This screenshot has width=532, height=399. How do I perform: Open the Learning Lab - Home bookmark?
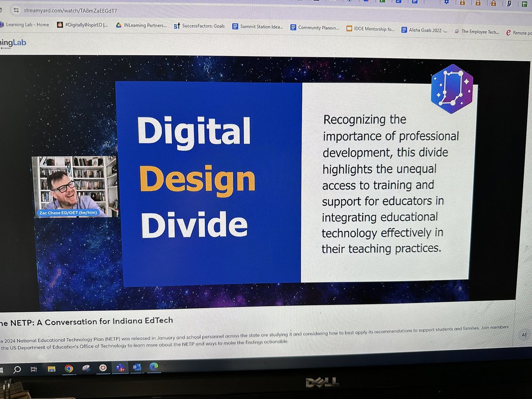pos(24,25)
